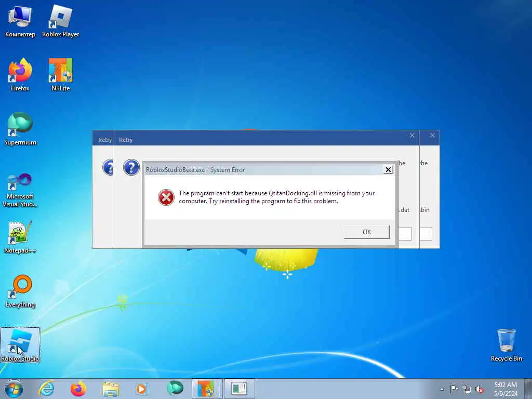Select the Recycle Bin desktop icon

click(x=506, y=345)
